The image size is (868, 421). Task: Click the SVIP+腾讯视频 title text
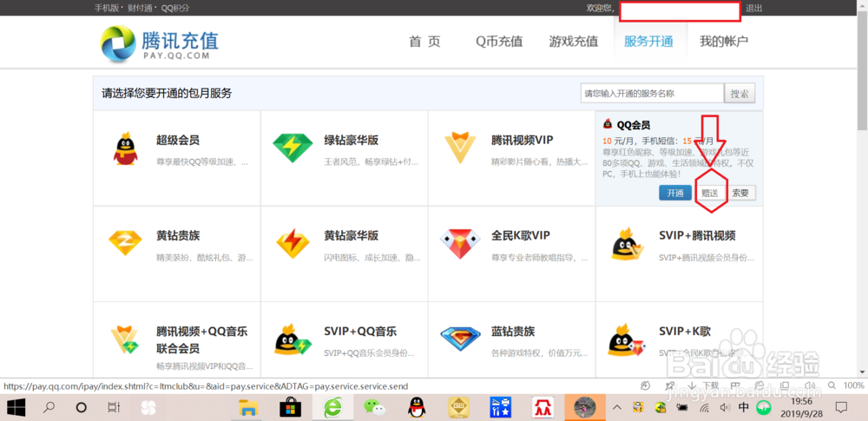697,235
